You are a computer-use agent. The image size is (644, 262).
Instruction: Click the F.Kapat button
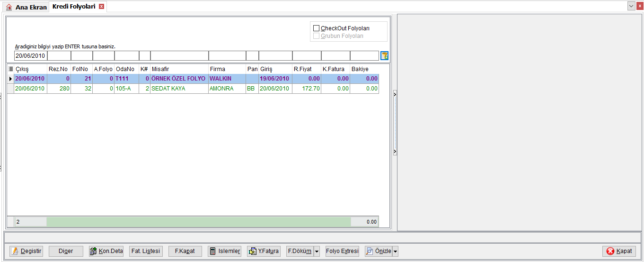click(185, 252)
